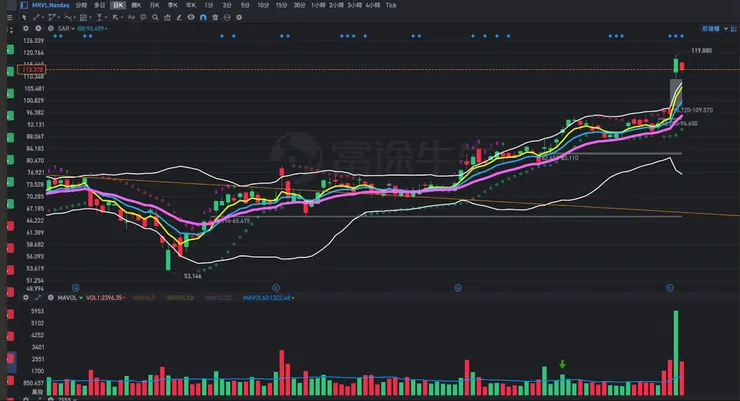Switch to 分時 intraday tab
The width and height of the screenshot is (740, 401).
point(81,5)
